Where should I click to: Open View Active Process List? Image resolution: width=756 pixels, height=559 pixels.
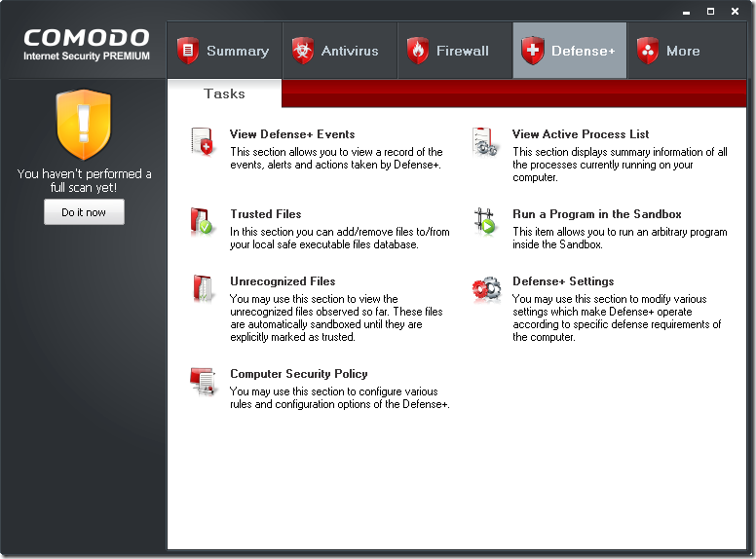click(581, 134)
